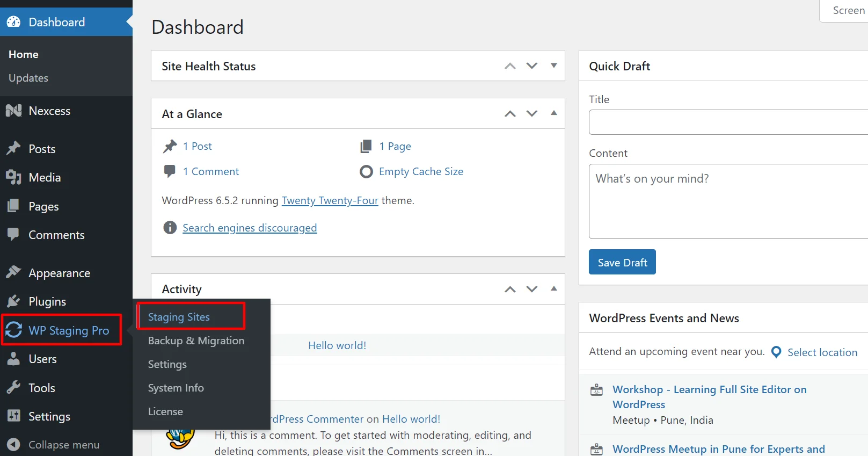Move Activity panel down
The image size is (868, 456).
pyautogui.click(x=531, y=289)
